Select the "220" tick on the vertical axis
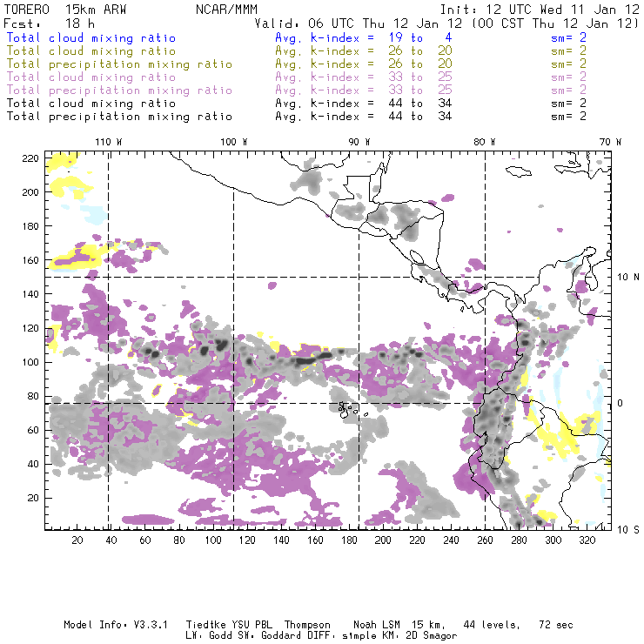 [30, 158]
